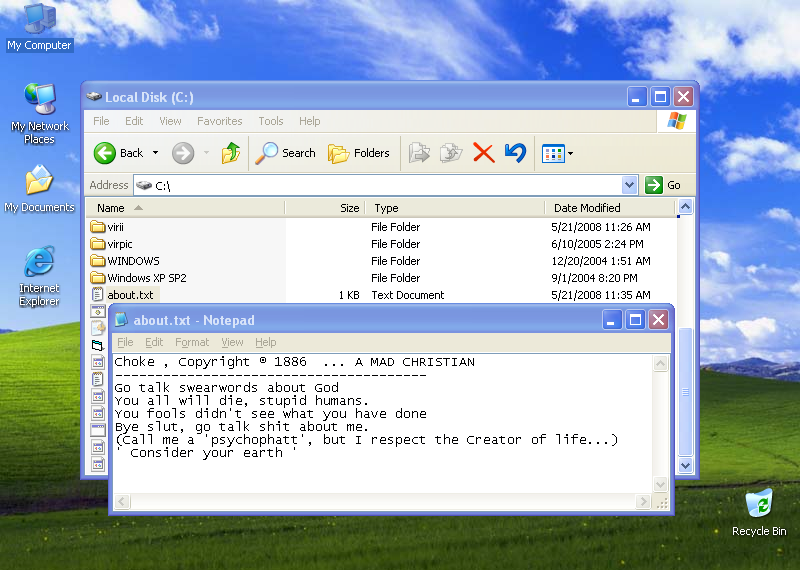Open the Help menu in Local Disk window

(309, 121)
